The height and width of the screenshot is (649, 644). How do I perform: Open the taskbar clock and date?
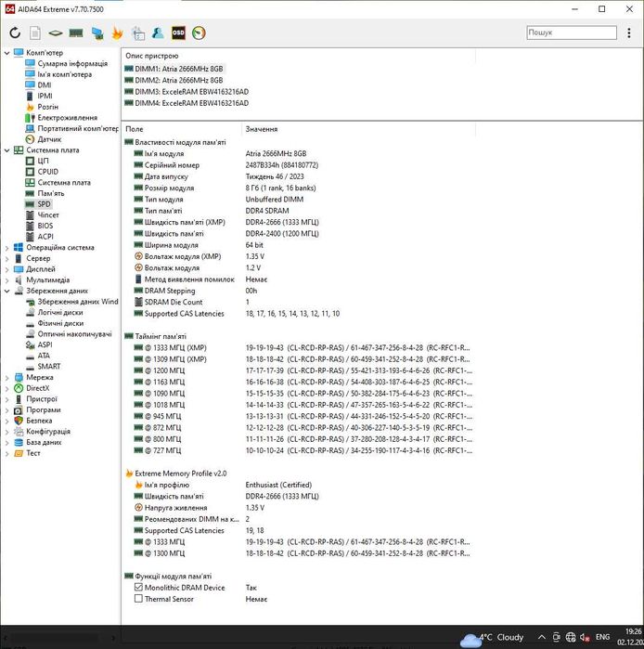630,637
